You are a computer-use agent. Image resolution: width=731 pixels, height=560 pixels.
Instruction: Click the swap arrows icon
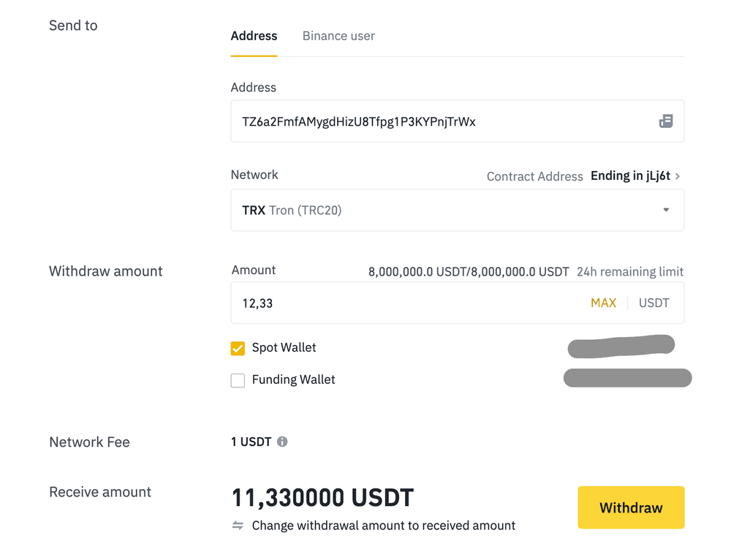coord(238,526)
